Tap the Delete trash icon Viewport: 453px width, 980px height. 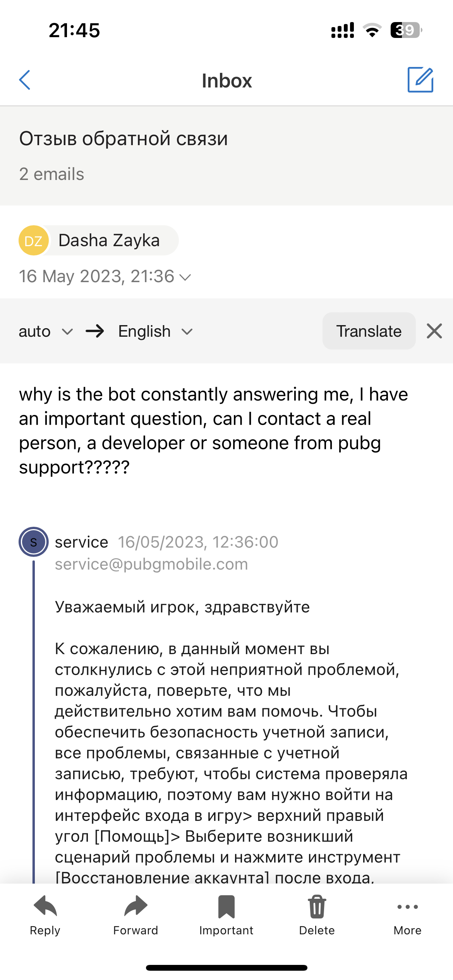pyautogui.click(x=317, y=907)
